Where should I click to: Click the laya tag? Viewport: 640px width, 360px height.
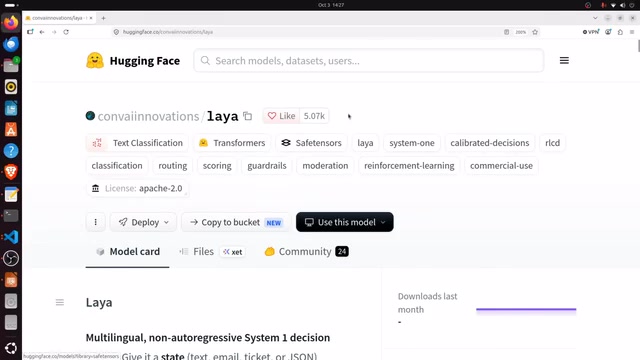click(365, 143)
